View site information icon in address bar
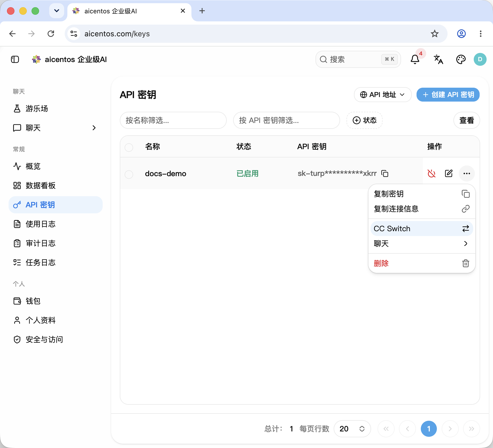 click(x=74, y=34)
